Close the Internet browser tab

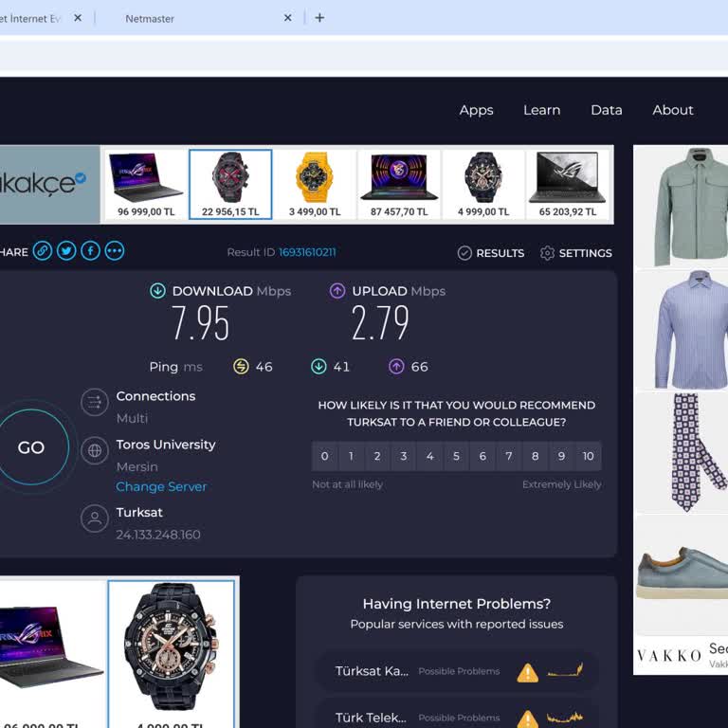(78, 18)
